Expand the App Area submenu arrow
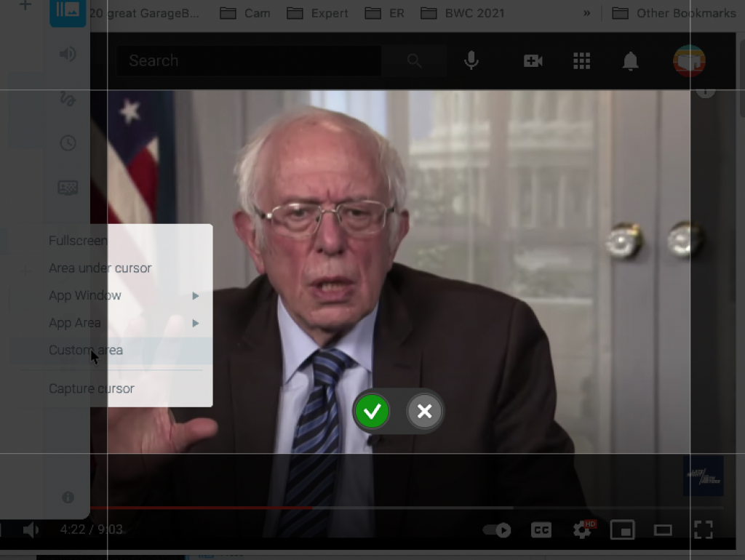The width and height of the screenshot is (745, 560). pos(195,323)
